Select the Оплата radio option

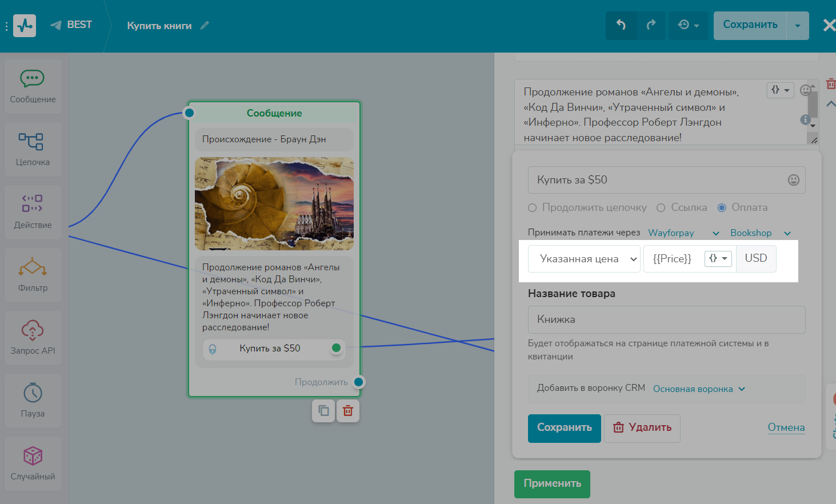pyautogui.click(x=722, y=208)
